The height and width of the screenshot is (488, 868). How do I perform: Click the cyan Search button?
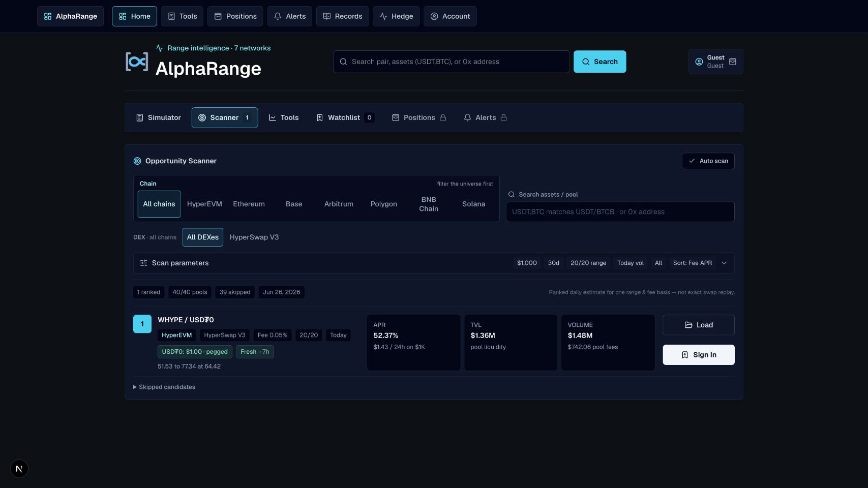pyautogui.click(x=600, y=62)
